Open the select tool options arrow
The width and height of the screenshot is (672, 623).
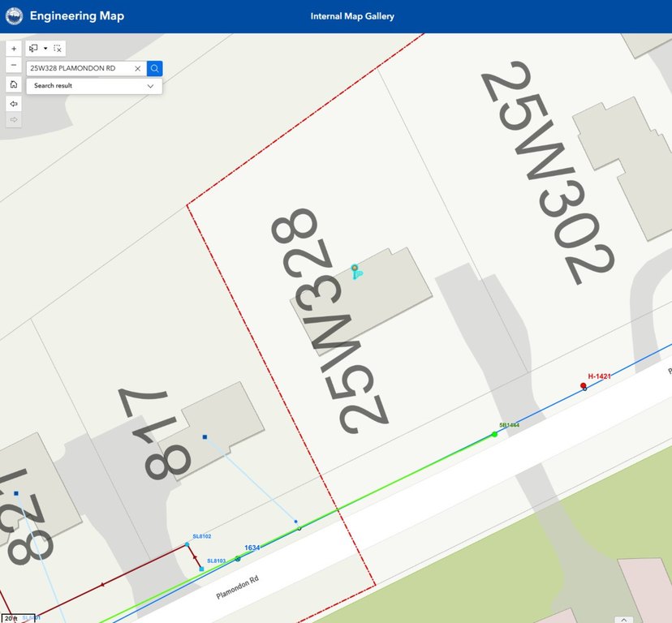(45, 49)
